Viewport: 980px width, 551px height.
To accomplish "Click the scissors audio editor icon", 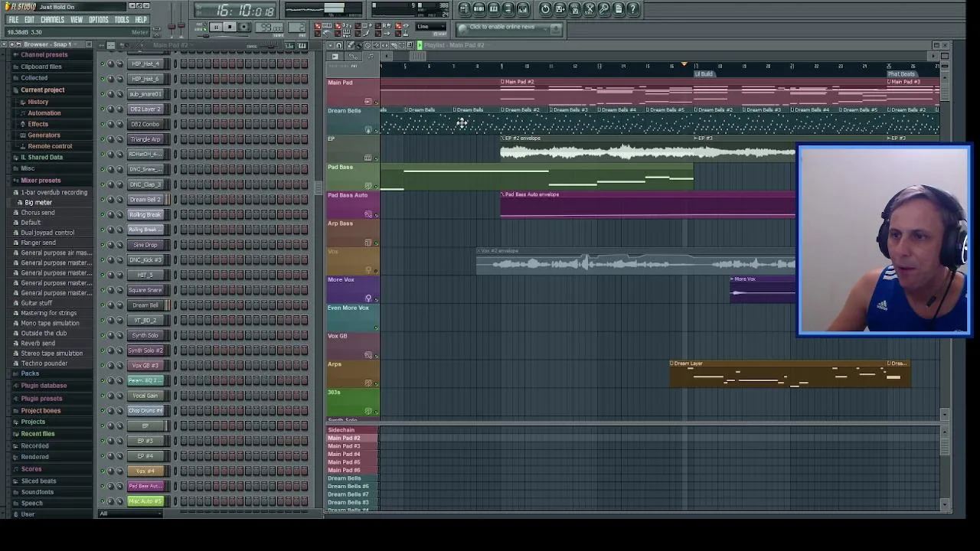I will [590, 9].
